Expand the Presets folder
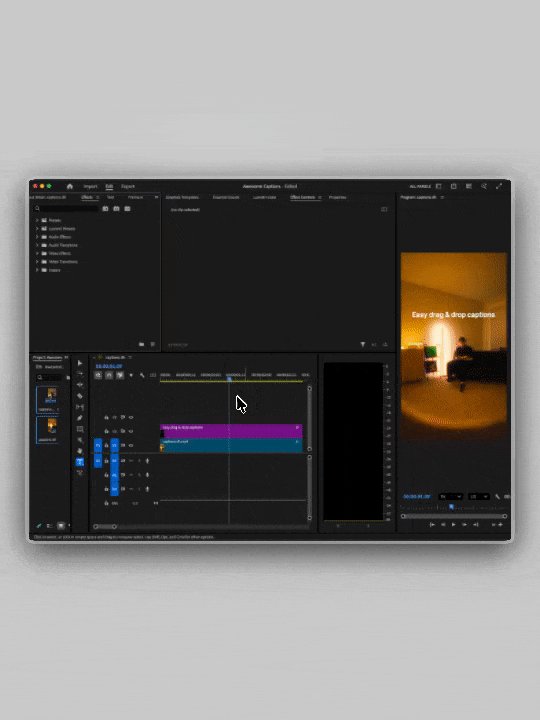The width and height of the screenshot is (540, 720). [37, 220]
